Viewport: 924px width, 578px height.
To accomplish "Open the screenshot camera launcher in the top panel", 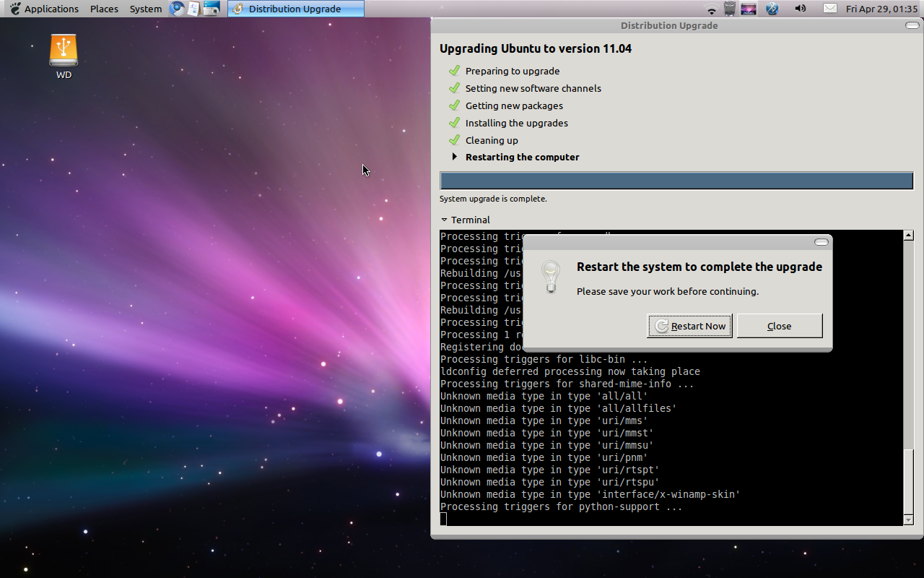I will tap(211, 9).
